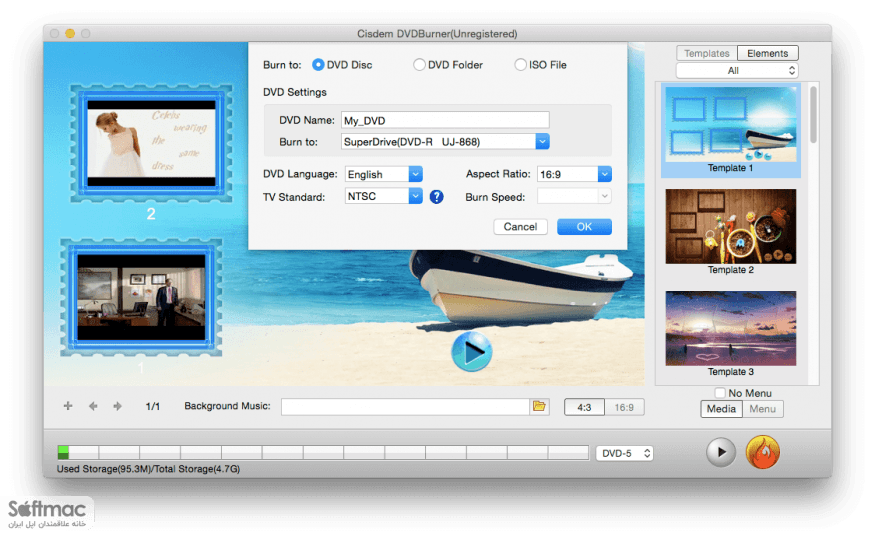Switch to the Templates tab
Image resolution: width=875 pixels, height=540 pixels.
point(706,53)
